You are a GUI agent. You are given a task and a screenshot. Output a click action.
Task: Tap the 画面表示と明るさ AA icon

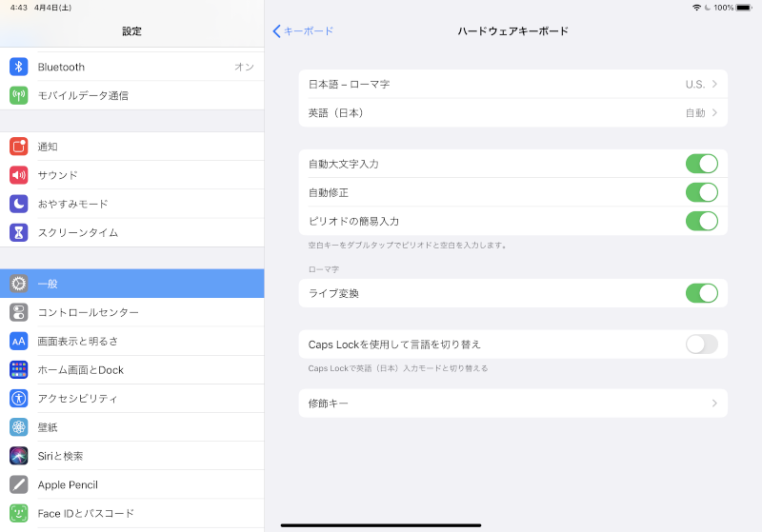coord(18,341)
